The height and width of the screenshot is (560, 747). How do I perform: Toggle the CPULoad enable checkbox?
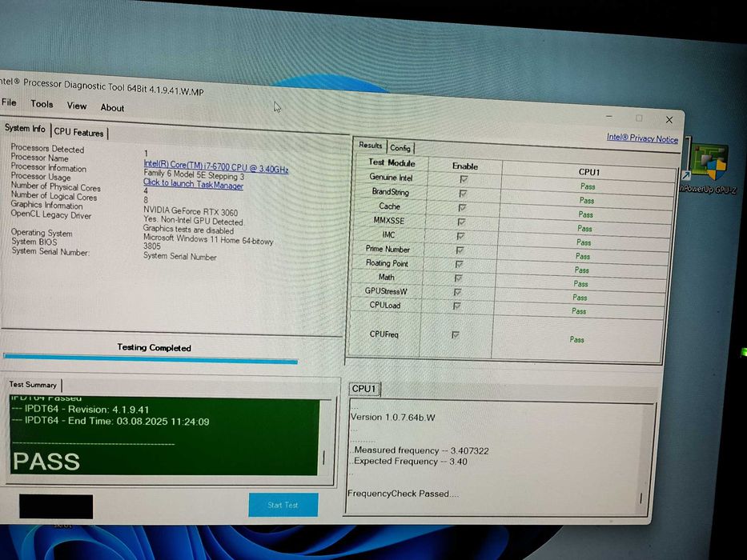coord(456,306)
